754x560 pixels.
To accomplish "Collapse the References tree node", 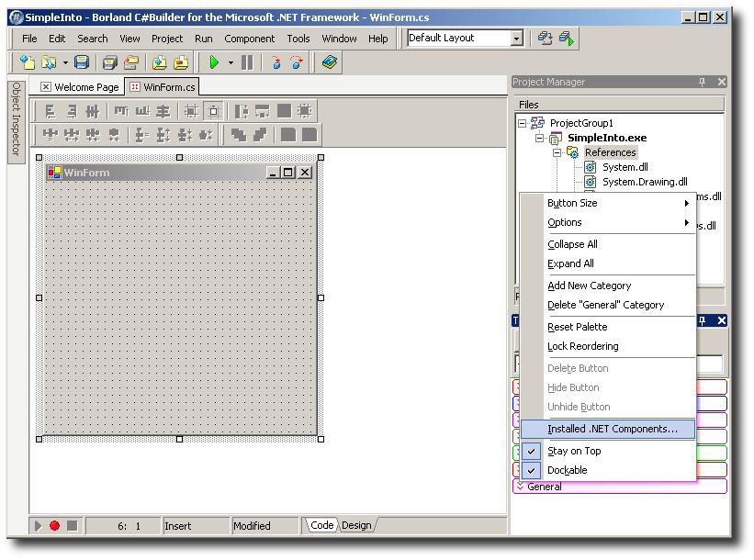I will (x=557, y=153).
